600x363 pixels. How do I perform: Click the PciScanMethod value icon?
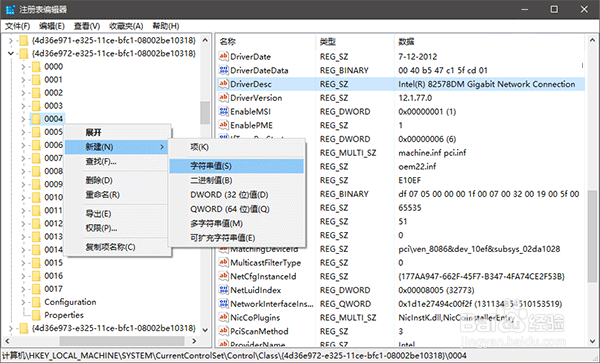223,331
